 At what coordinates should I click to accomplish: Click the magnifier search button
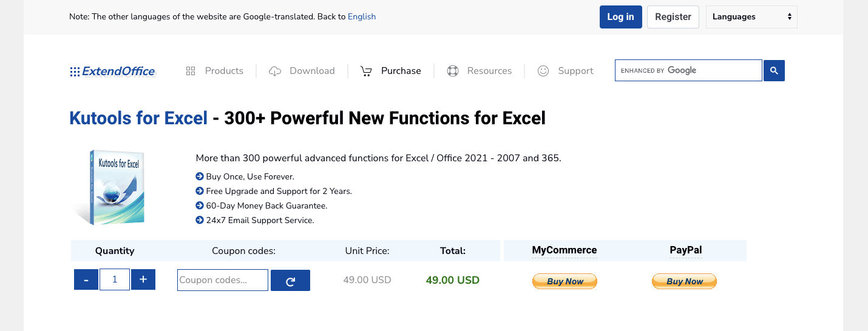click(x=774, y=71)
